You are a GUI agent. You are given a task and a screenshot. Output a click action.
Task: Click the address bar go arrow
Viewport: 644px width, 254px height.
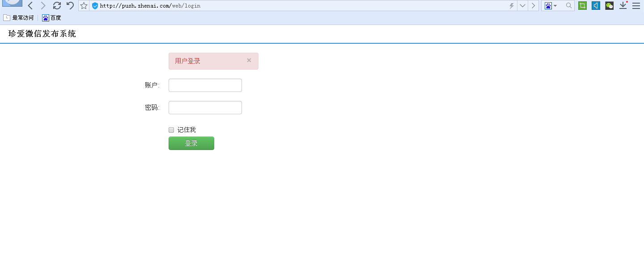pyautogui.click(x=534, y=6)
